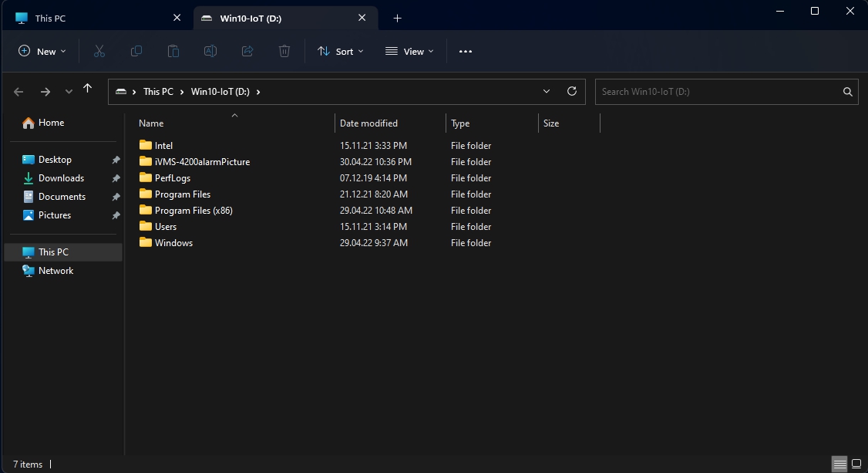Unpin Downloads using its pin icon
This screenshot has height=473, width=868.
(116, 178)
